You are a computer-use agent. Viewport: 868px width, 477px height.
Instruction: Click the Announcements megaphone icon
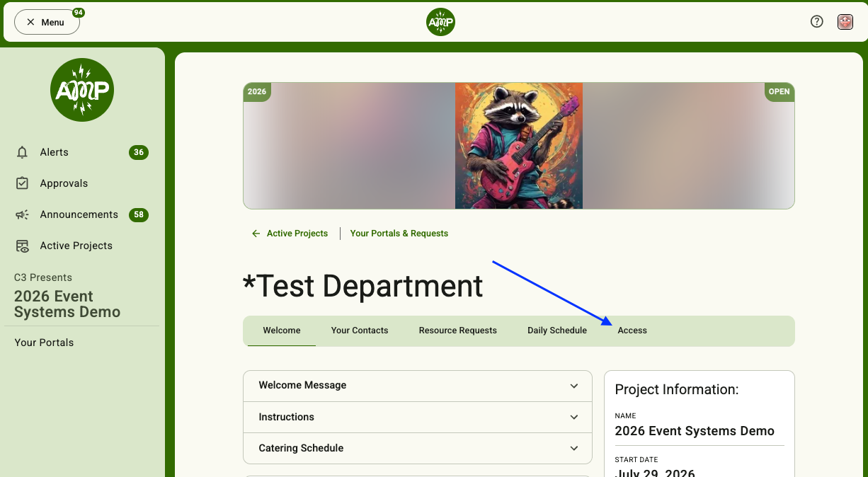[x=23, y=214]
